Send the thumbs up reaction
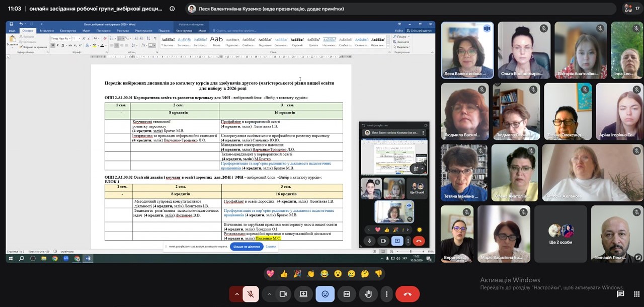Viewport: 644px width, 307px height. click(284, 274)
